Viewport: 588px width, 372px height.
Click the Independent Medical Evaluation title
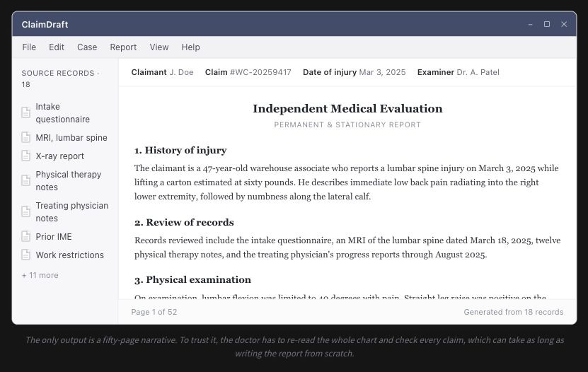(347, 109)
